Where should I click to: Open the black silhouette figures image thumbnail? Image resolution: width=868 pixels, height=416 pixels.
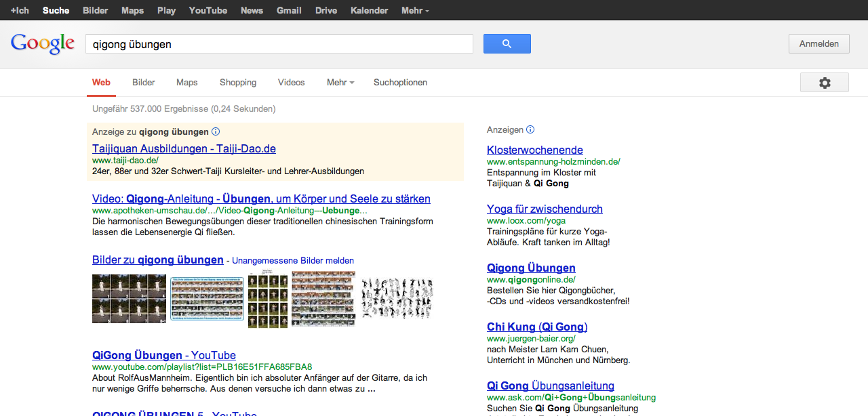[x=397, y=299]
